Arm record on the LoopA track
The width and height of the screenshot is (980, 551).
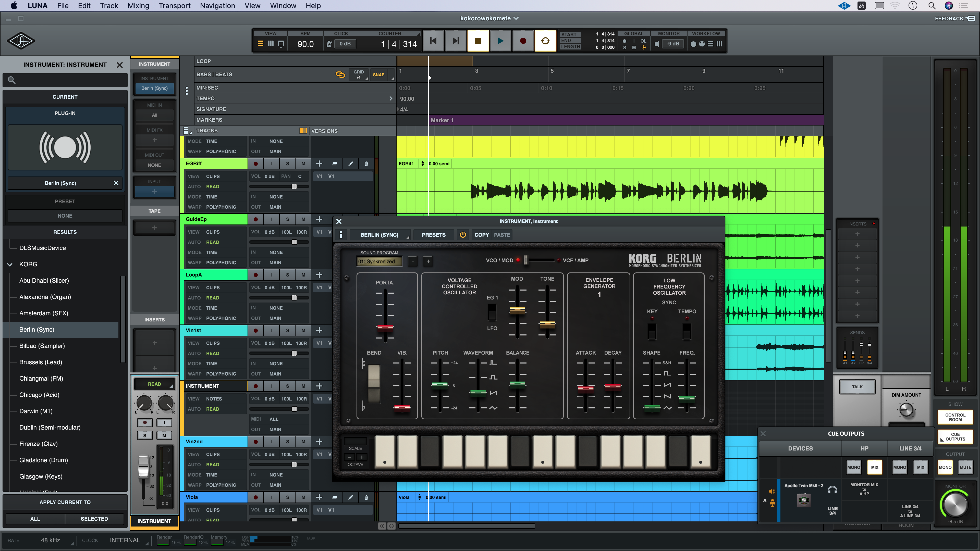pyautogui.click(x=256, y=275)
